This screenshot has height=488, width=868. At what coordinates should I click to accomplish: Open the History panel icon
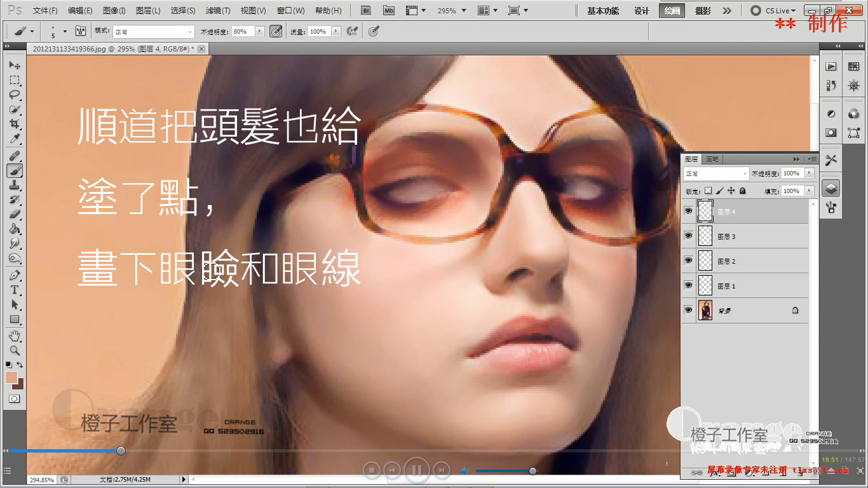point(831,85)
